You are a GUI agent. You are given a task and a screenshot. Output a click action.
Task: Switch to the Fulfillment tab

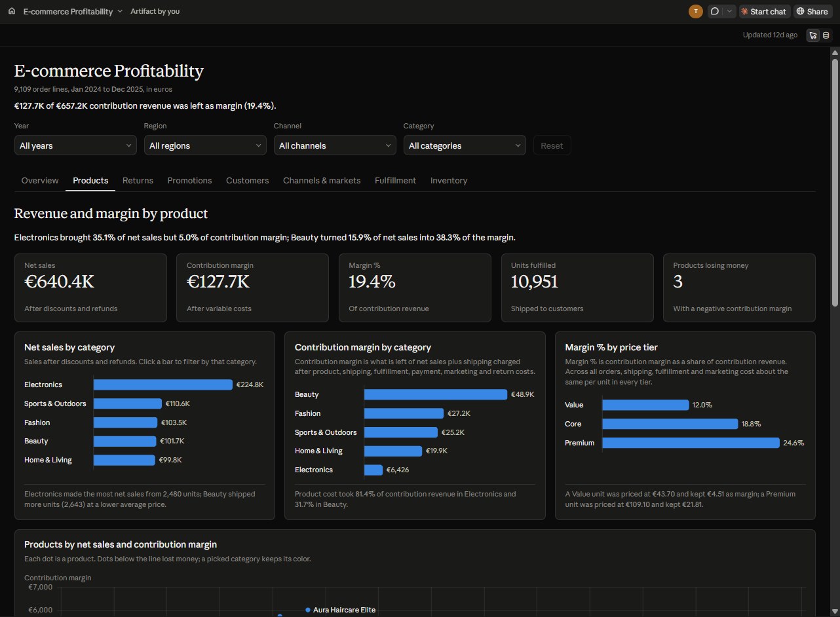tap(395, 180)
